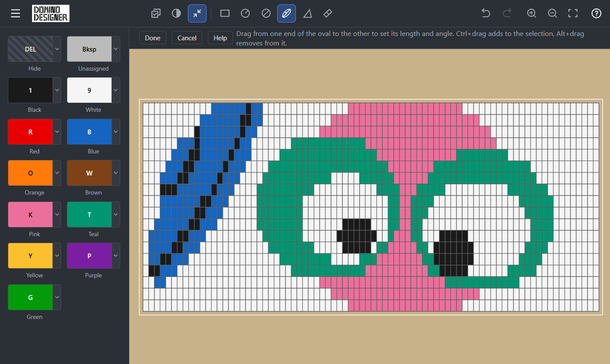This screenshot has width=610, height=364.
Task: Pick the Brown color swatch
Action: tap(89, 173)
